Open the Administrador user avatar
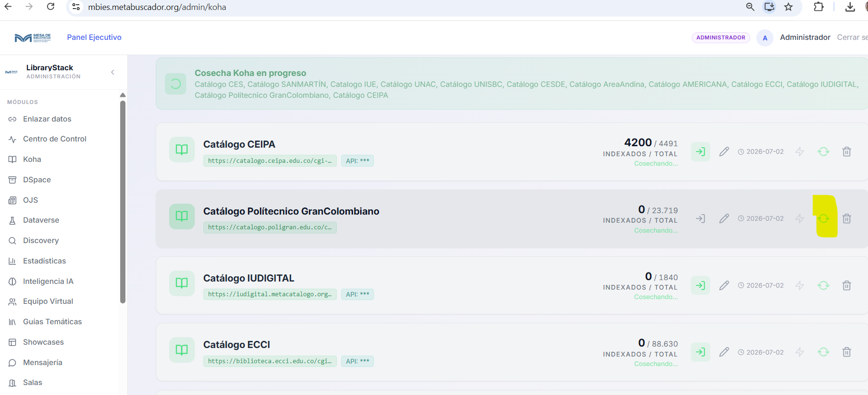 [765, 38]
